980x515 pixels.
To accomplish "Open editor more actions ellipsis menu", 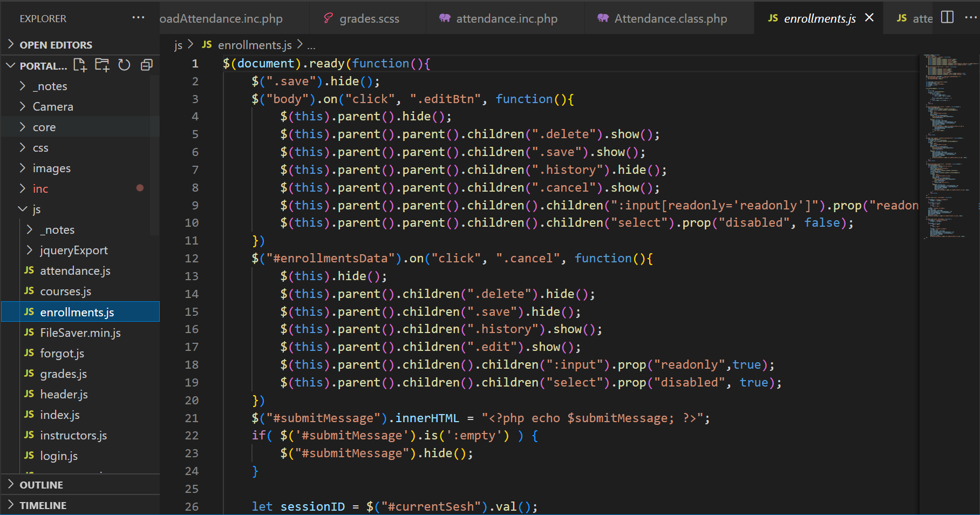I will click(971, 17).
